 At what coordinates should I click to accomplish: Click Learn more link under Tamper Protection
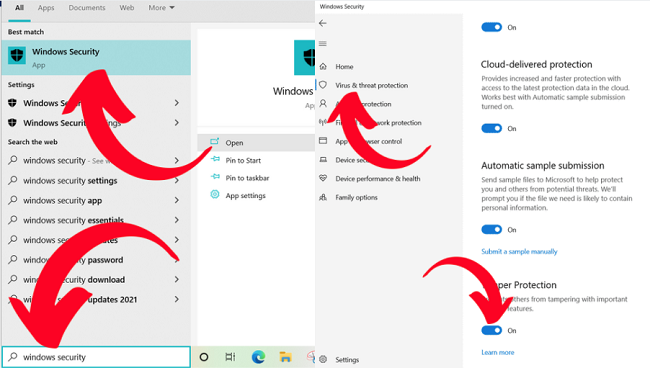tap(497, 352)
